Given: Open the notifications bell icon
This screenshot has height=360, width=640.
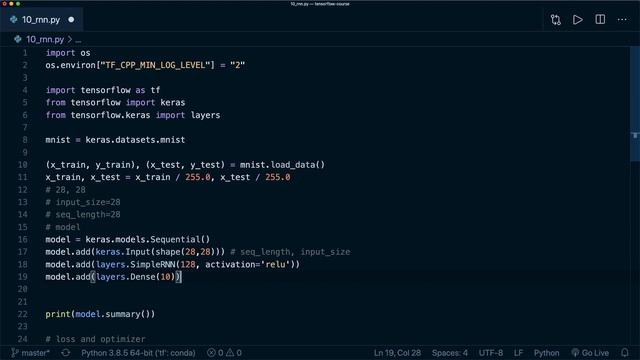Looking at the screenshot, I should [x=624, y=353].
